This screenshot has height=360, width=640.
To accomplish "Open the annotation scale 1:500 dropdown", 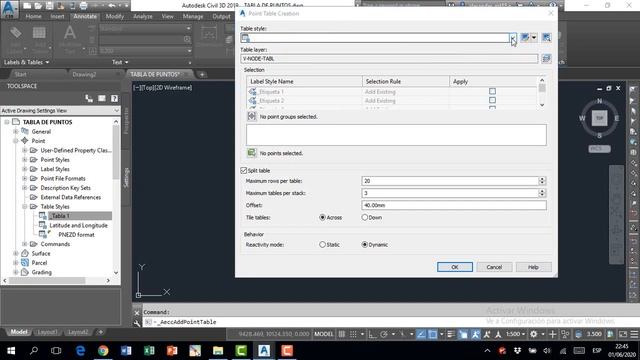I will [x=516, y=334].
